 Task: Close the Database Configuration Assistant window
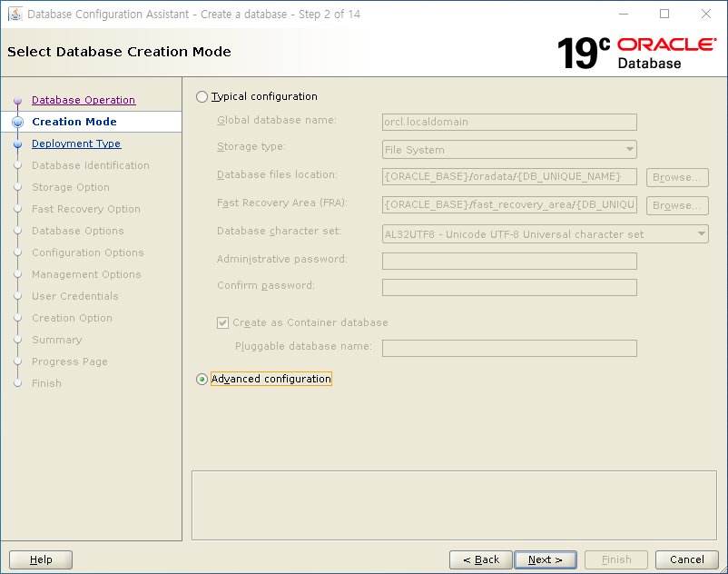tap(705, 14)
